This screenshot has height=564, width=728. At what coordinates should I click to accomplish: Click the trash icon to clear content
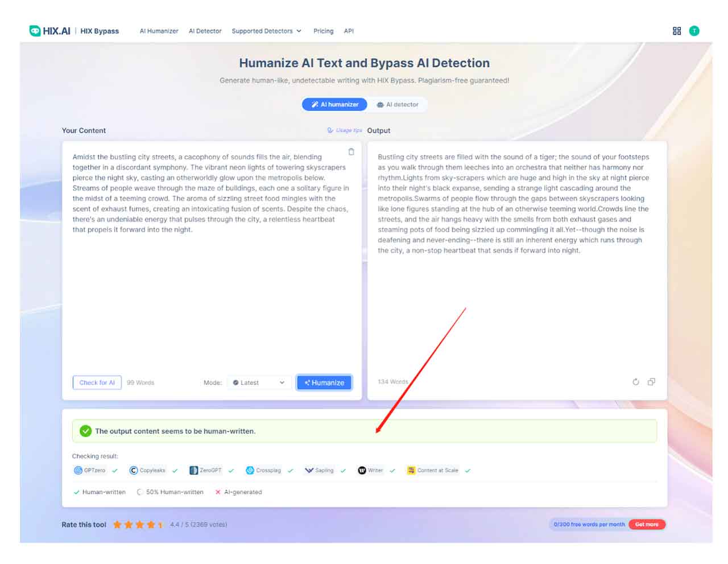351,152
